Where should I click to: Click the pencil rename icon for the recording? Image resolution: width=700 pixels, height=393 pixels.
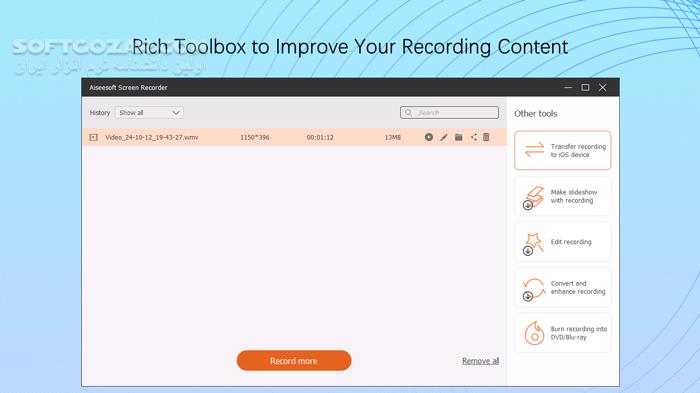coord(443,137)
